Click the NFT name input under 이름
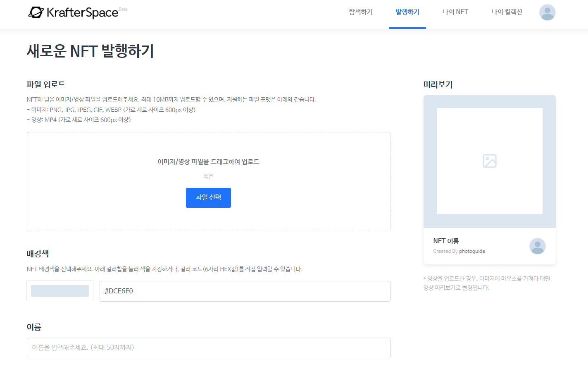Screen dimensions: 588x367 click(x=208, y=348)
